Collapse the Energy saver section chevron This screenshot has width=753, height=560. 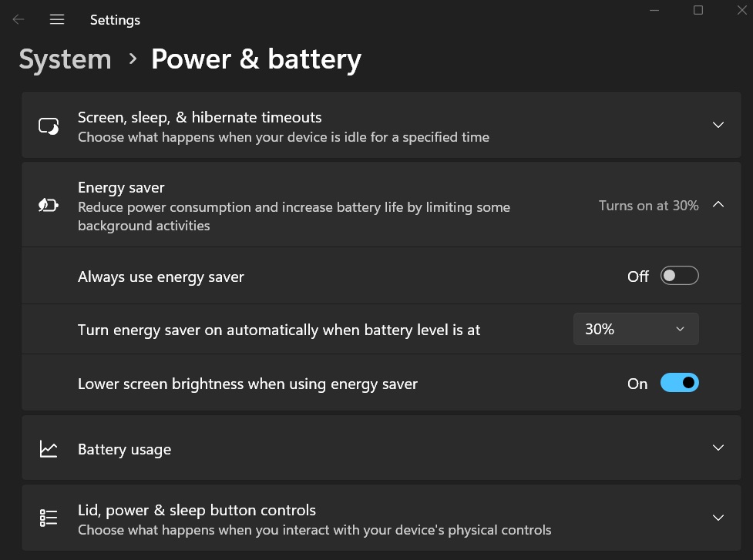(x=718, y=204)
